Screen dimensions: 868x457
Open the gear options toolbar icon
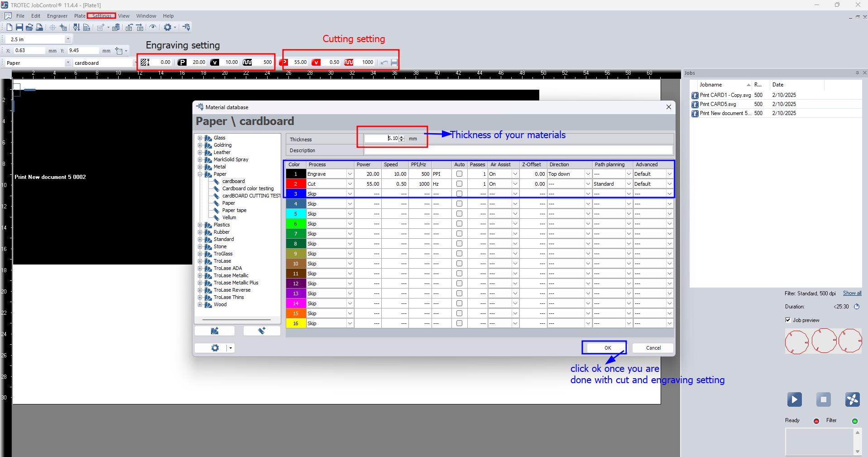point(168,27)
